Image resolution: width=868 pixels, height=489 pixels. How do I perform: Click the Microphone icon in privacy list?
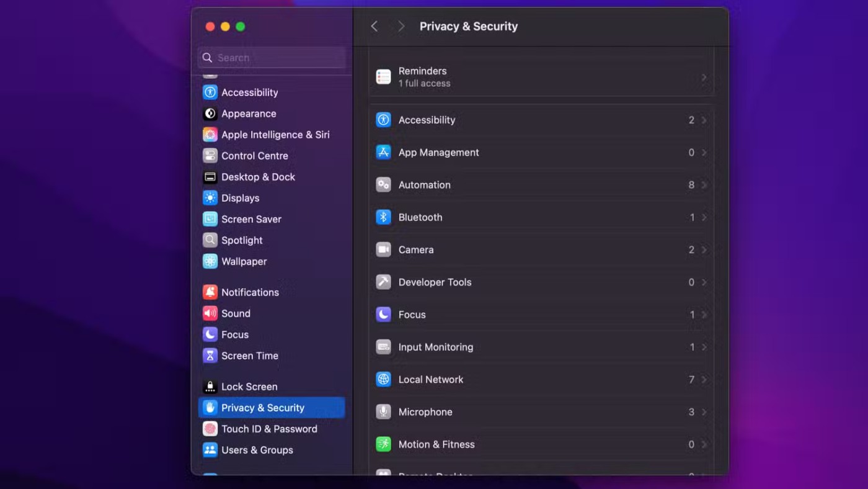point(383,412)
